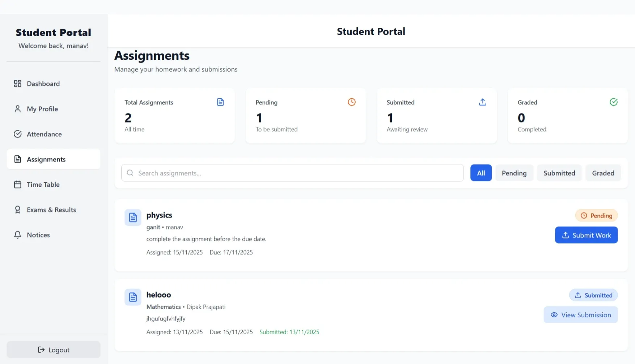
Task: Open the Assignments section from sidebar
Action: (x=46, y=159)
